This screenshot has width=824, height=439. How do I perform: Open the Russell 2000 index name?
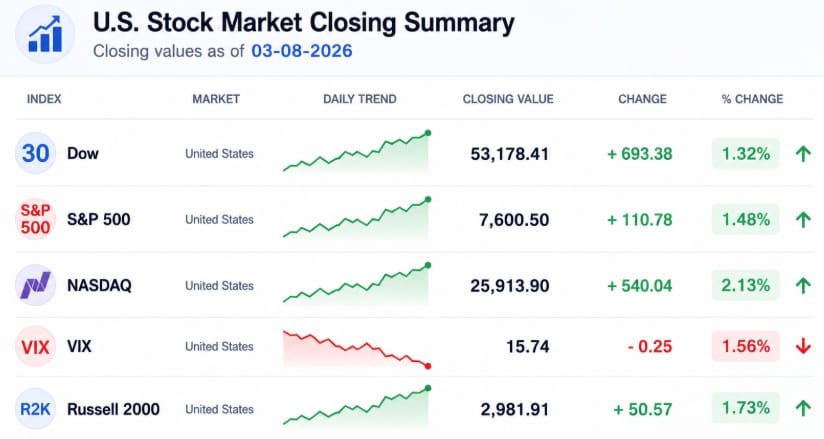tap(113, 409)
